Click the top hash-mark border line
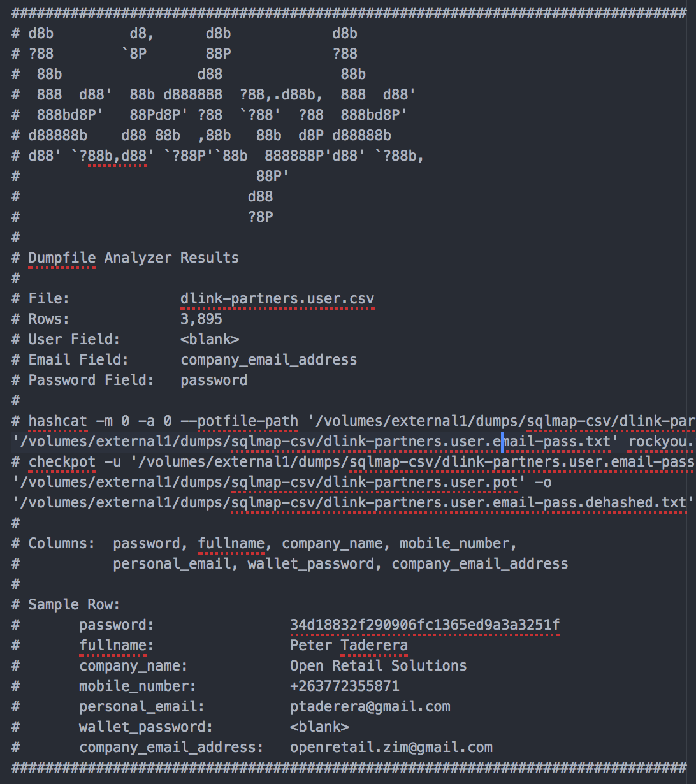Image resolution: width=696 pixels, height=784 pixels. click(349, 12)
